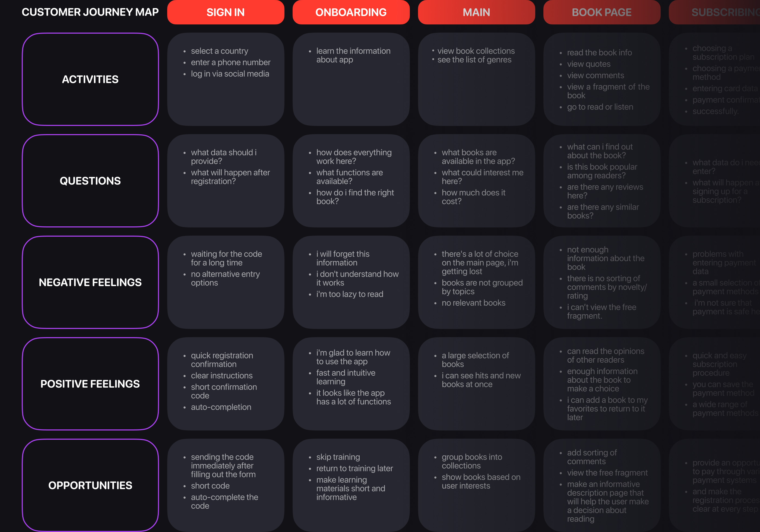760x532 pixels.
Task: Select the SIGN IN stage header
Action: pos(225,12)
